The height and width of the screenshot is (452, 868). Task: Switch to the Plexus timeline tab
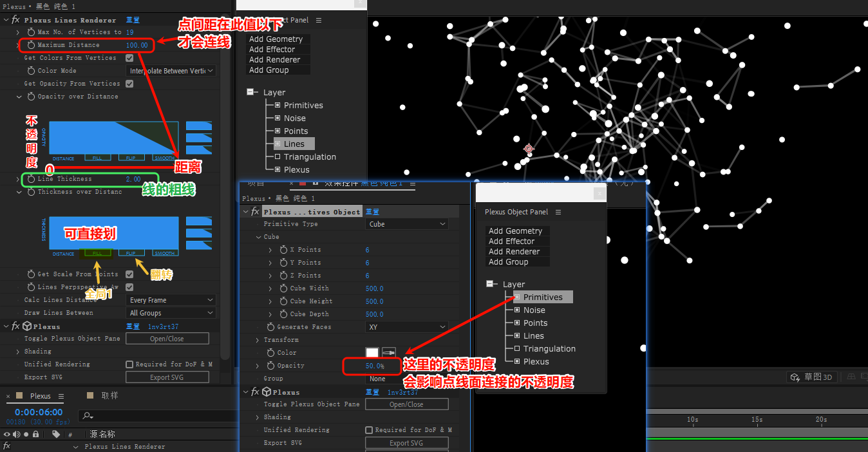pyautogui.click(x=40, y=396)
